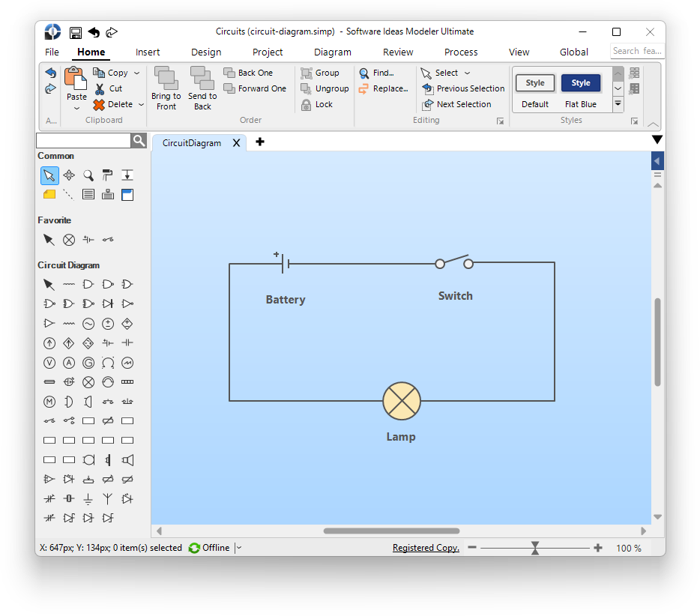Switch to the Insert ribbon tab
Screen dimensions: 700x616
click(x=148, y=52)
